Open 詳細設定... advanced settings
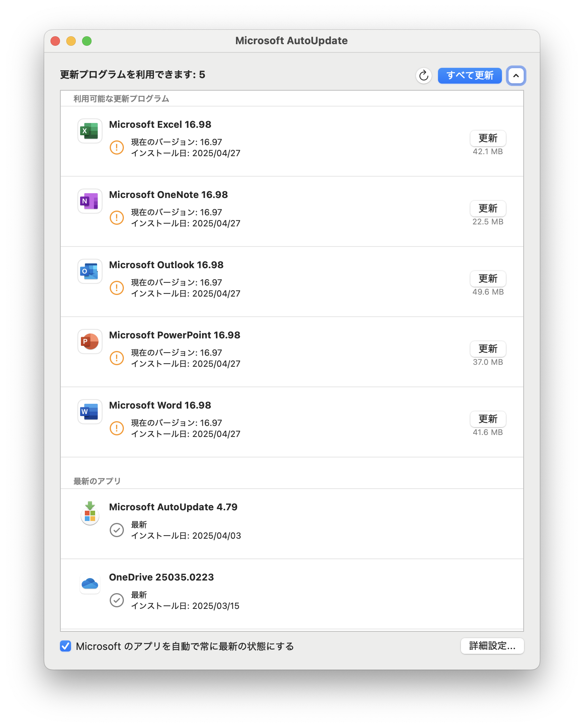Screen dimensions: 584x728 point(492,646)
